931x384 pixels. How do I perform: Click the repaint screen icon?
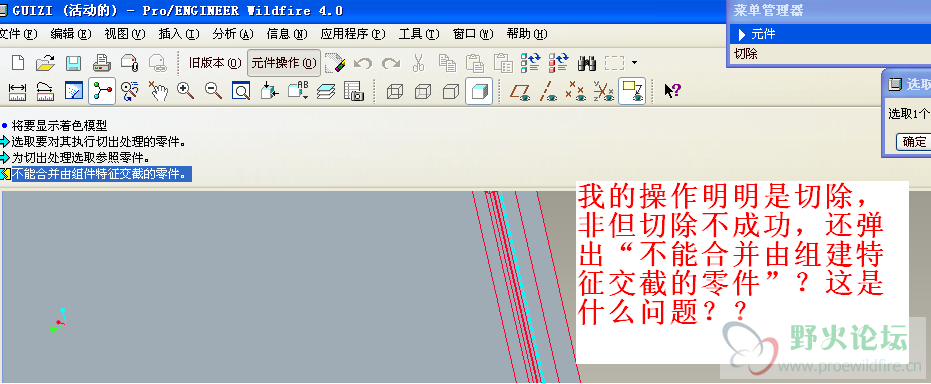74,91
